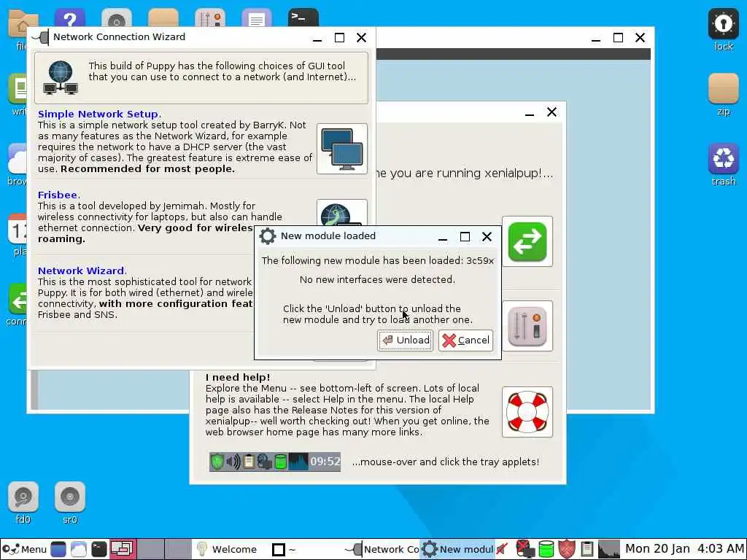
Task: Switch to New modul taskbar entry
Action: tap(457, 549)
